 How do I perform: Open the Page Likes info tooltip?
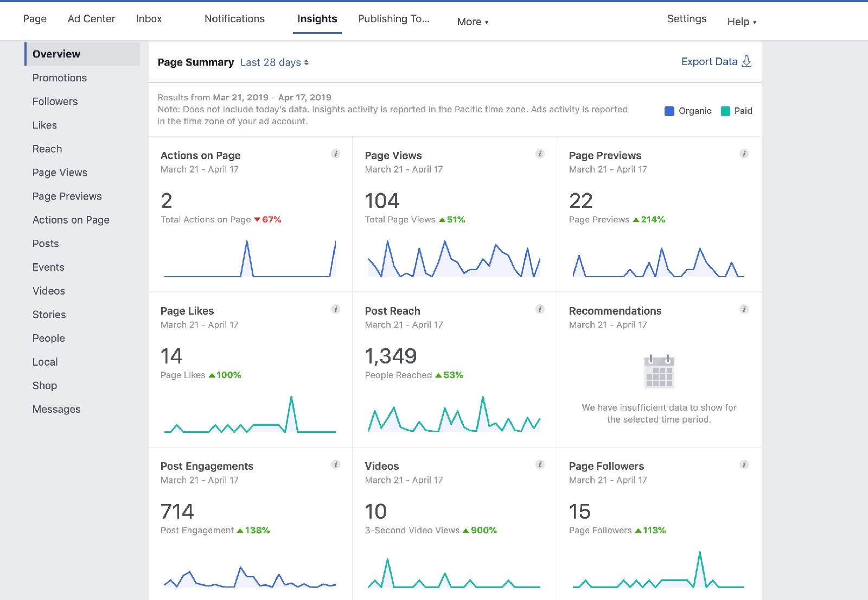(336, 309)
